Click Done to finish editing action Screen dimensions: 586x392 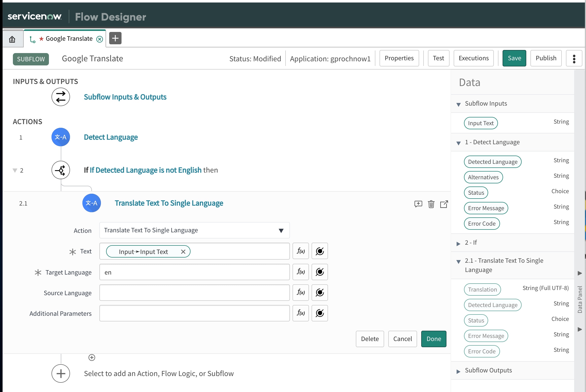point(434,339)
